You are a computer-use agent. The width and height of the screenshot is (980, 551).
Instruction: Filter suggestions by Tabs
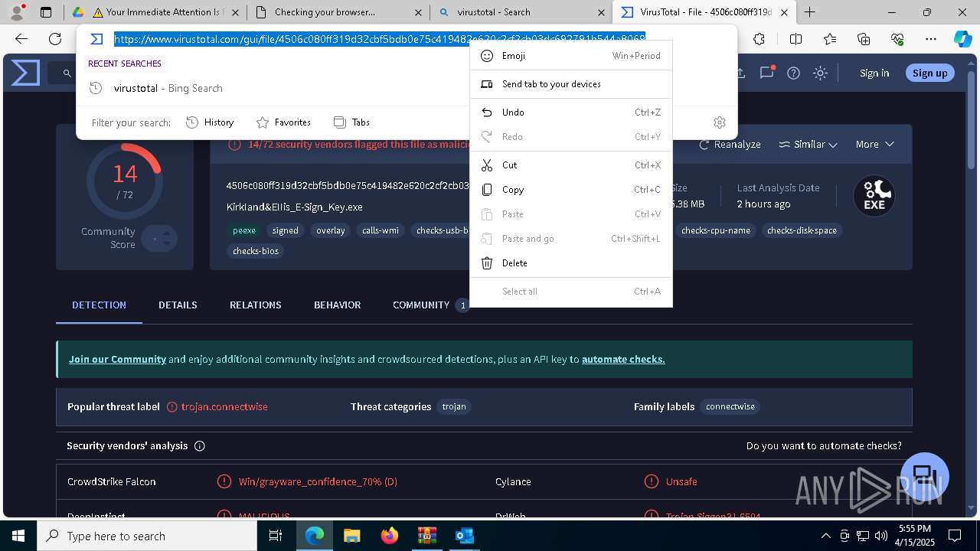pos(351,122)
